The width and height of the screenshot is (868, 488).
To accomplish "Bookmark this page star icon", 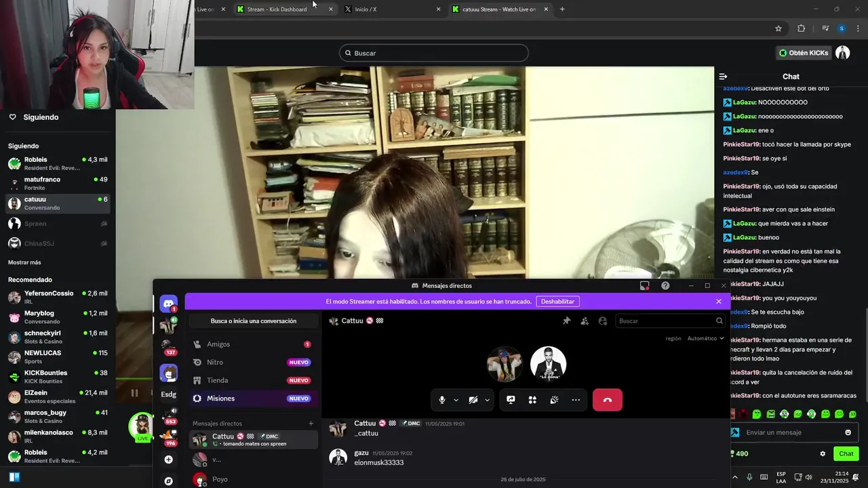I will (x=778, y=28).
